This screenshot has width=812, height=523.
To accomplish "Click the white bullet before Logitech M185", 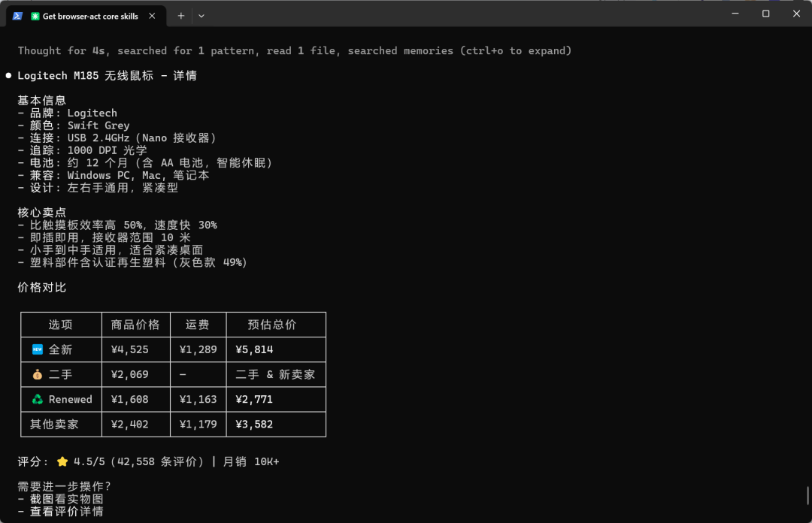I will tap(8, 76).
